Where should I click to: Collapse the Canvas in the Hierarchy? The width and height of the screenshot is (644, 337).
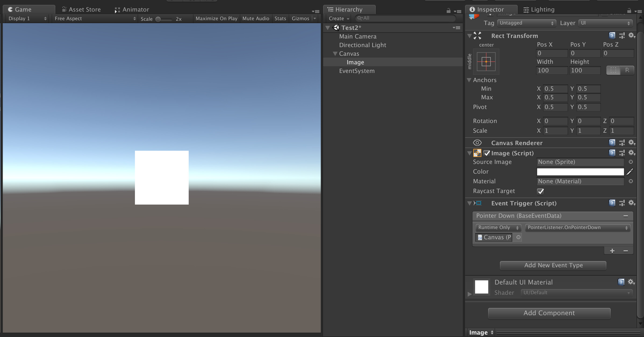[x=335, y=54]
